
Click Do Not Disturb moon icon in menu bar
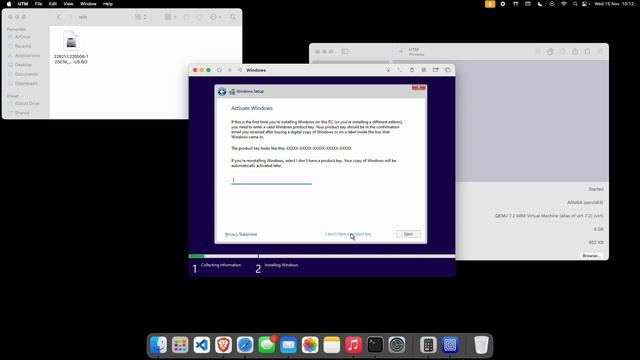click(x=540, y=4)
